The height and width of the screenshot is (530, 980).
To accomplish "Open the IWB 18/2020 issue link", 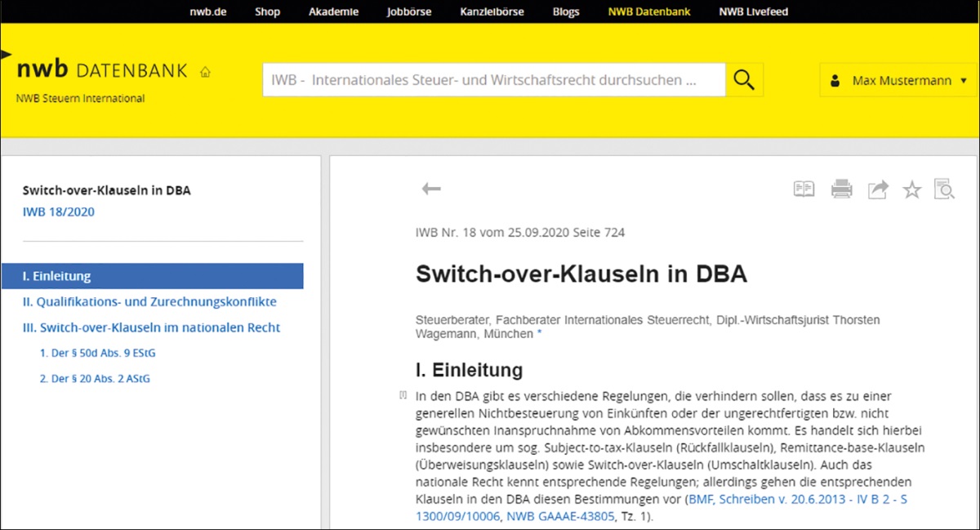I will (59, 212).
